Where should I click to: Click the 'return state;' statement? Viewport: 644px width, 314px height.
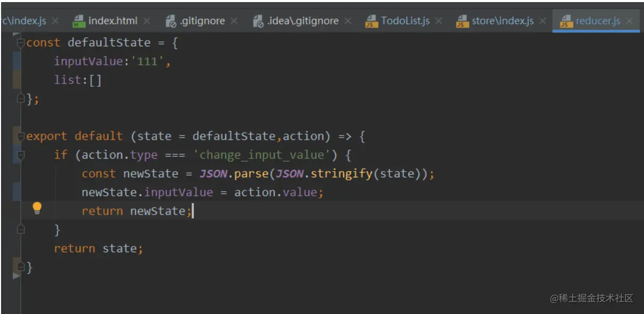pyautogui.click(x=98, y=248)
